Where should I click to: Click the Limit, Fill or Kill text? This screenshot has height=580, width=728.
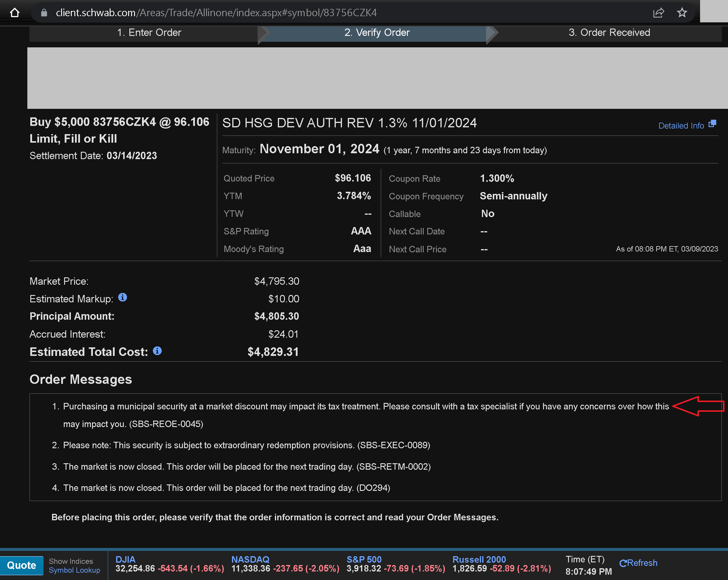tap(73, 139)
